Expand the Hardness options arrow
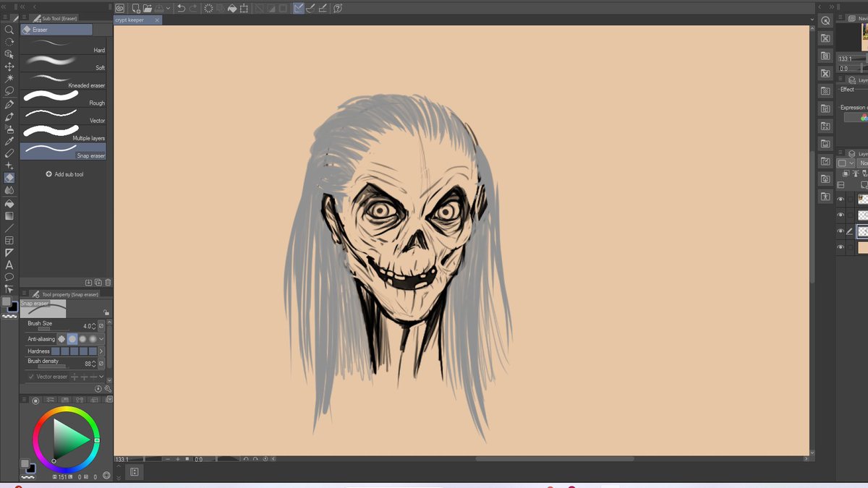Viewport: 868px width, 488px height. (101, 351)
